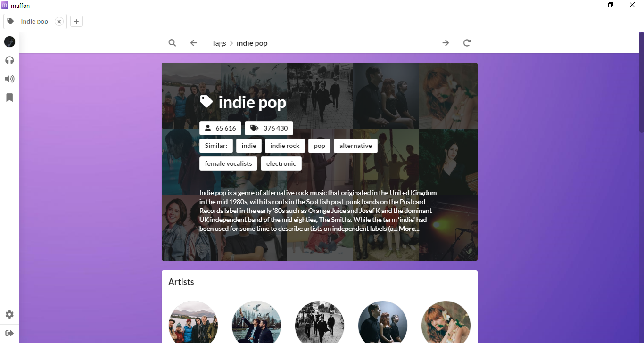The width and height of the screenshot is (644, 343).
Task: Open the search magnifier icon
Action: [172, 43]
